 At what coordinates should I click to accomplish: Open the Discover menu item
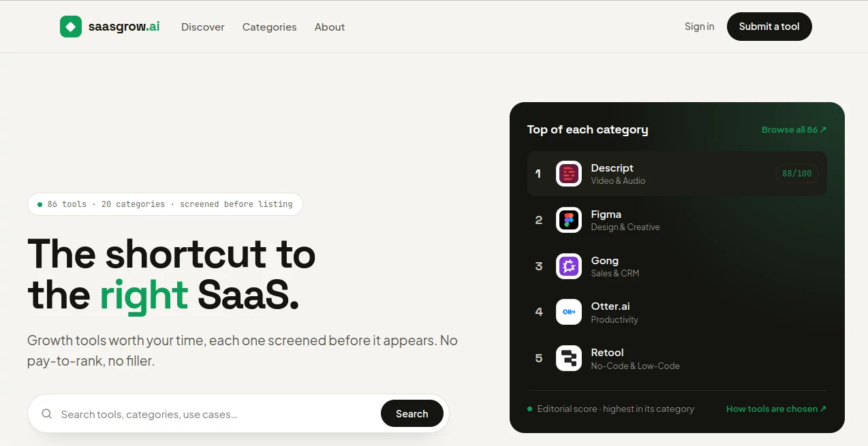click(x=203, y=27)
